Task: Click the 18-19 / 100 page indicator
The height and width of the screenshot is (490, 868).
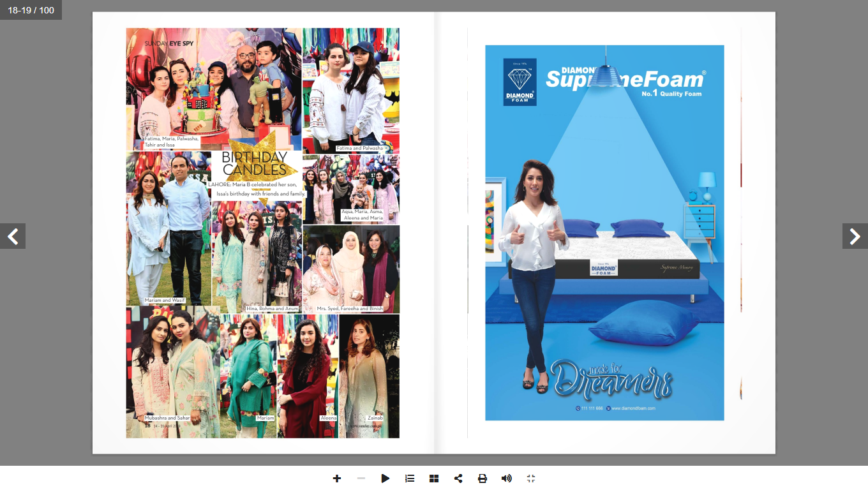Action: [x=31, y=10]
